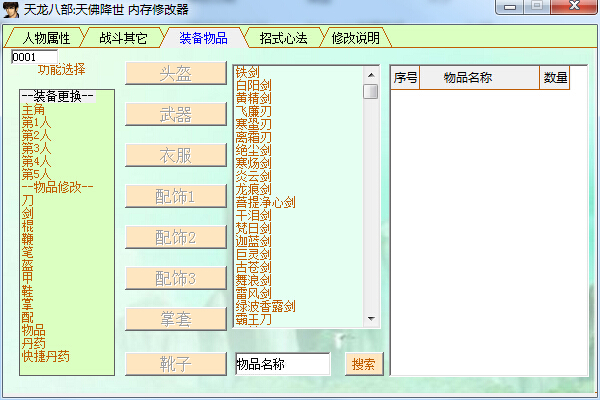
Task: Select 巨灵剑 in the item list
Action: [254, 255]
